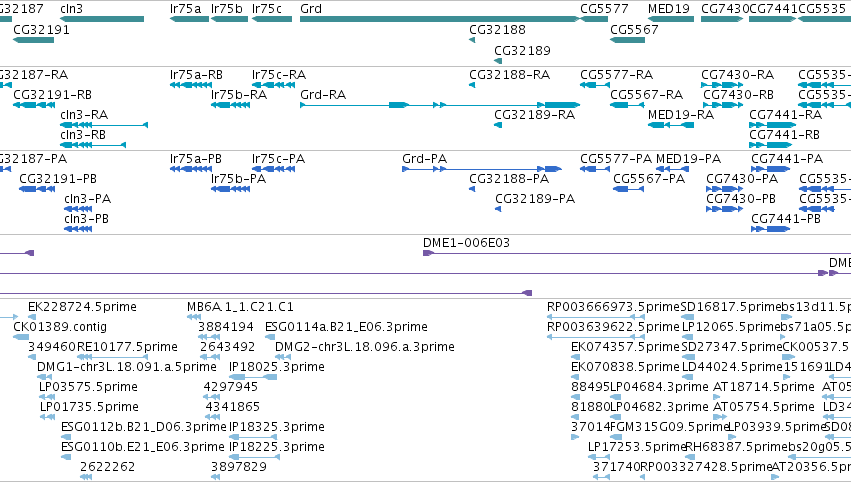The height and width of the screenshot is (482, 851).
Task: Click the CG7441-RA transcript label
Action: [785, 115]
